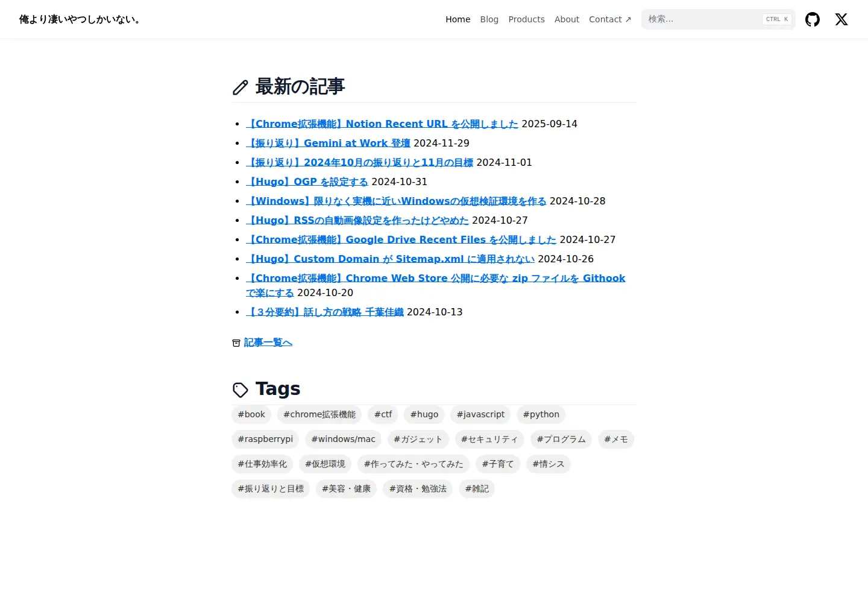Select the #メモ tag

616,439
